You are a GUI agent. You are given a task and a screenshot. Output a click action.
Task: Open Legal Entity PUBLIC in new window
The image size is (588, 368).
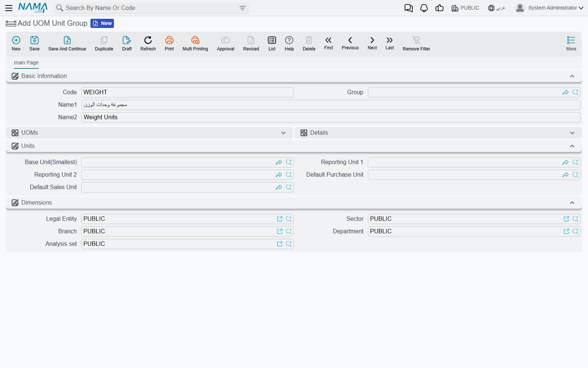280,219
